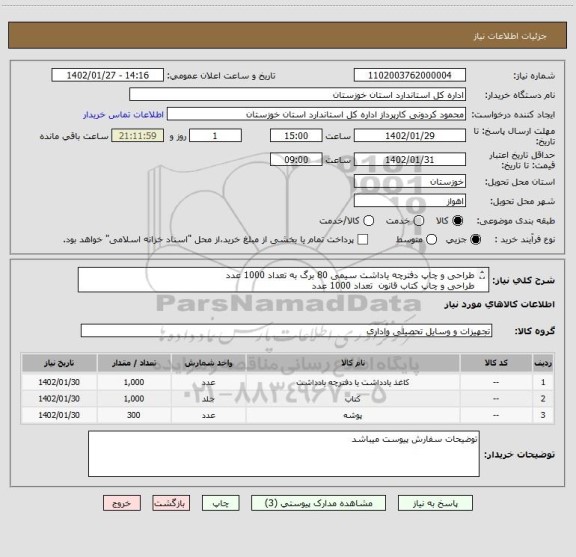Image resolution: width=576 pixels, height=557 pixels.
Task: Click the شماره نیاز field 1102003762000004
Action: point(410,75)
